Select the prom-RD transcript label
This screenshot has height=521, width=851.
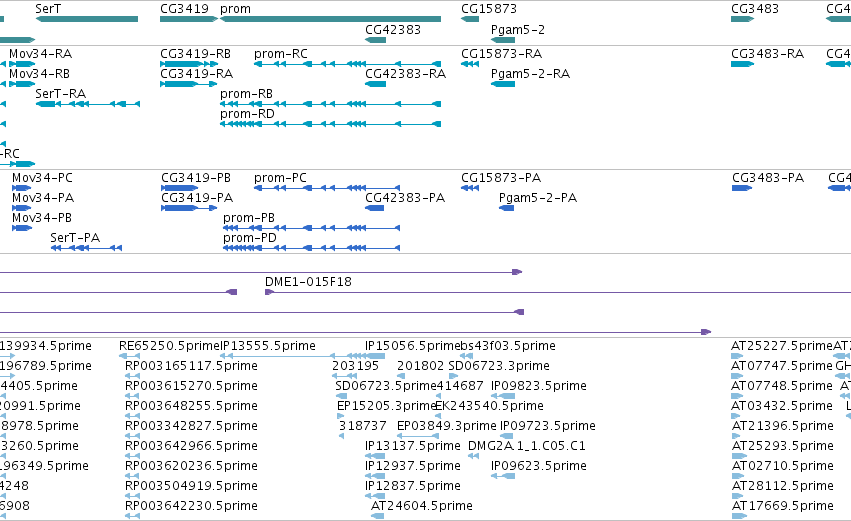247,114
